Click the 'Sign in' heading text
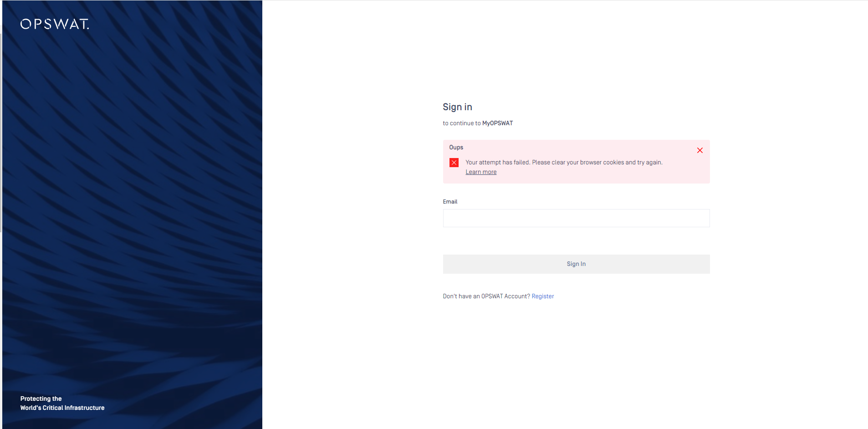Screen dimensions: 868x429 [457, 107]
